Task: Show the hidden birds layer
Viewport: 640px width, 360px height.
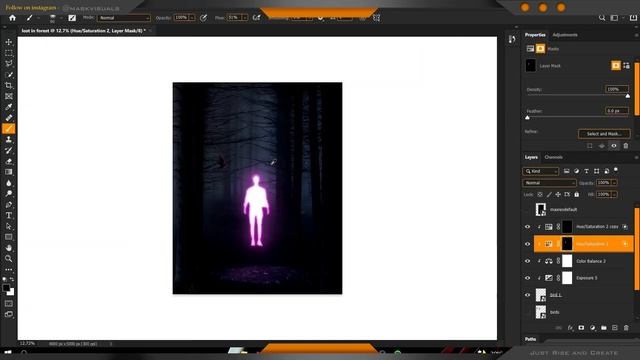Action: tap(527, 312)
